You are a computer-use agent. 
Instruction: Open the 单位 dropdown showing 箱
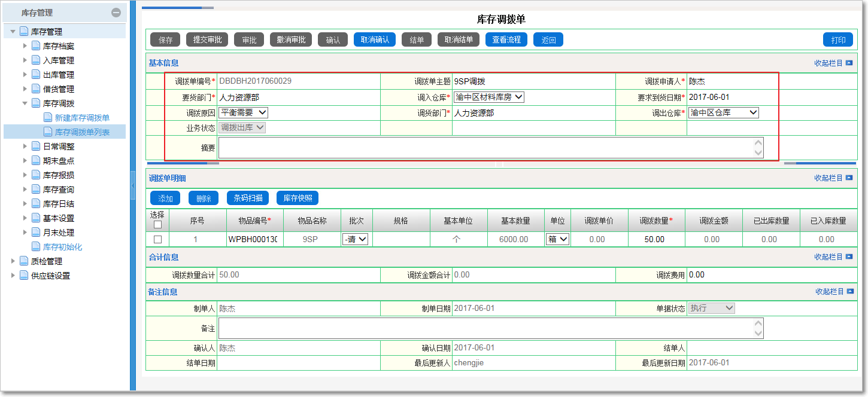tap(557, 238)
